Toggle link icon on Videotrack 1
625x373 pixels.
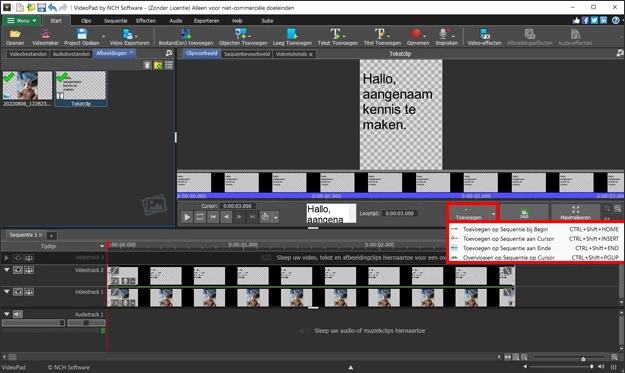click(29, 292)
